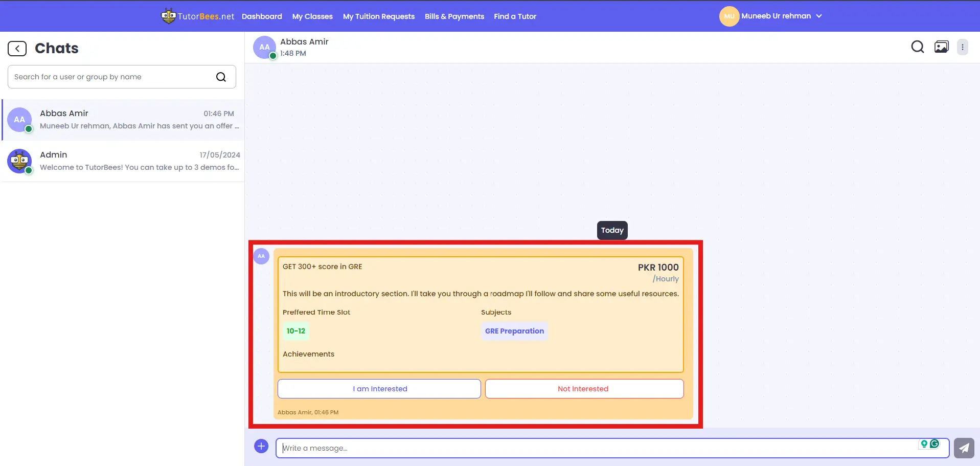Navigate to Bills & Payments
Screen dimensions: 980x466
tap(454, 16)
